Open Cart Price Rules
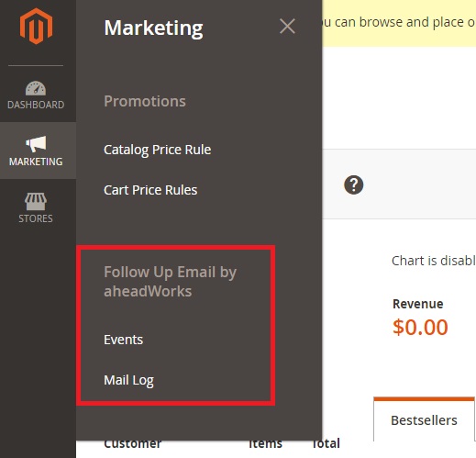This screenshot has height=458, width=476. tap(150, 190)
